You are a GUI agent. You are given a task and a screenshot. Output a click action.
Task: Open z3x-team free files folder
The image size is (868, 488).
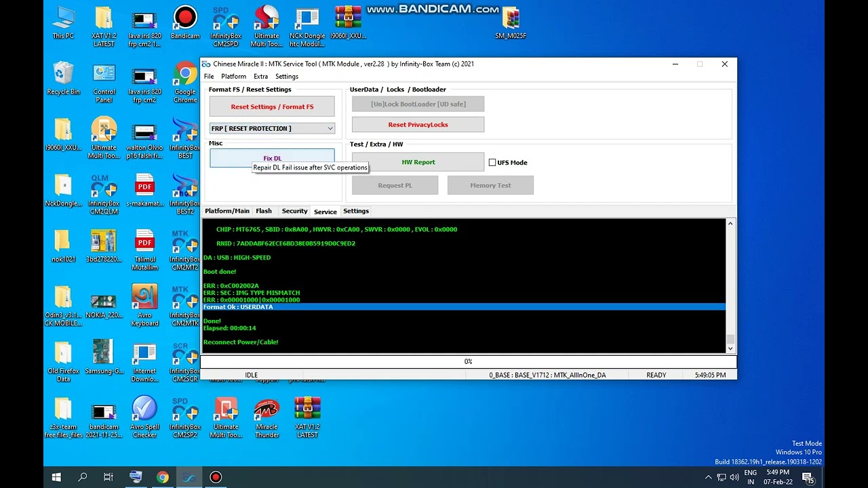click(63, 417)
